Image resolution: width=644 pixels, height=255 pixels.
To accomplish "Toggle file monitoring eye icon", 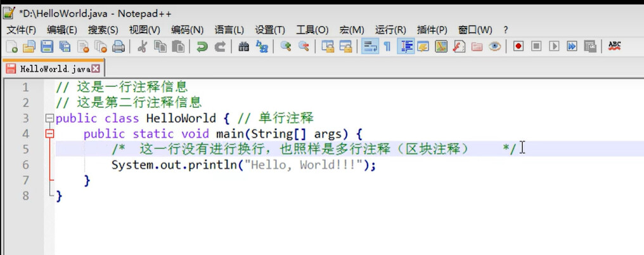I will point(494,46).
